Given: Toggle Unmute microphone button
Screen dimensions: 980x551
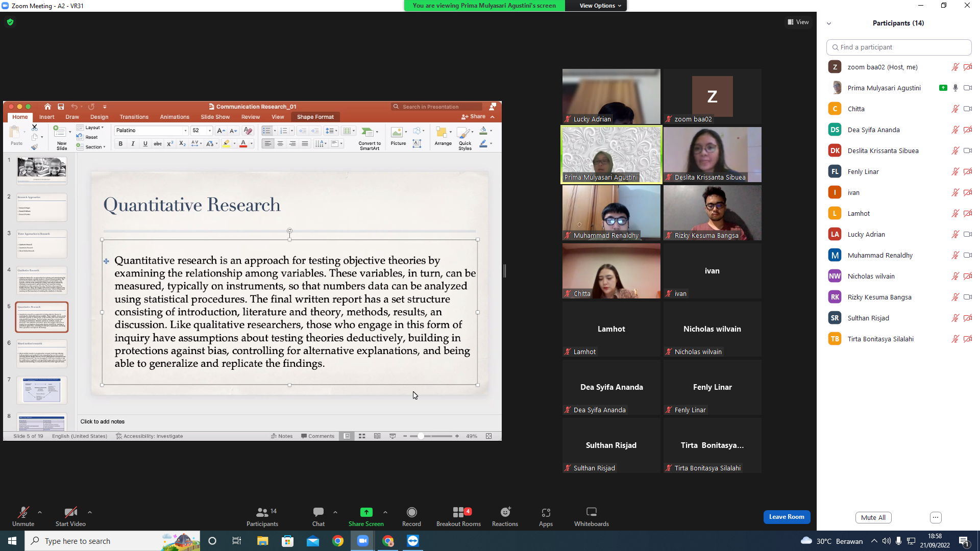Looking at the screenshot, I should point(23,516).
